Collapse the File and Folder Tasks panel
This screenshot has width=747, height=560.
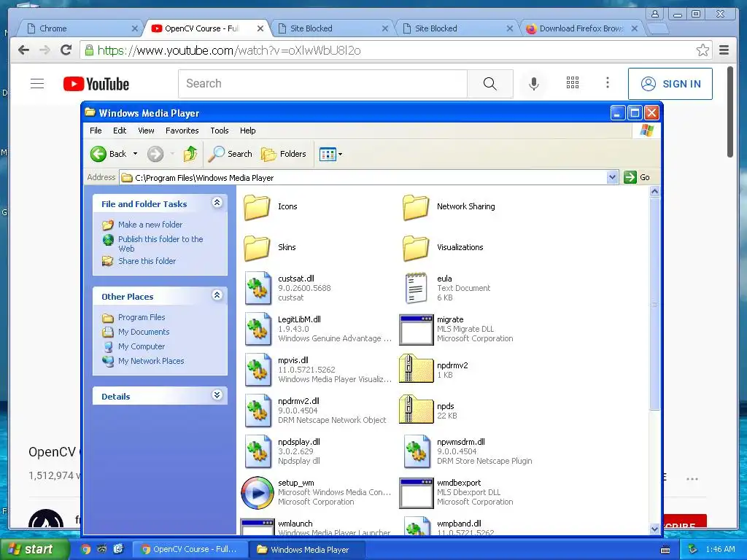pos(217,203)
